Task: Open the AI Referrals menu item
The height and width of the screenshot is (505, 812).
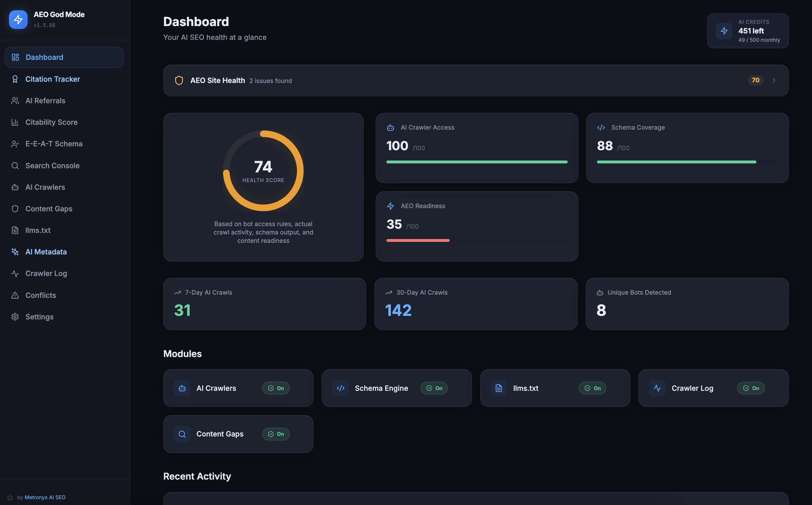Action: 45,101
